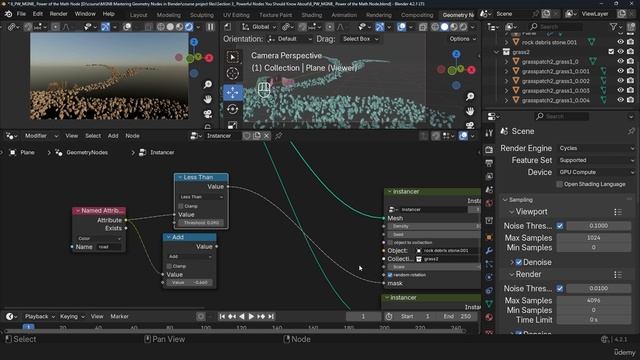This screenshot has height=360, width=640.
Task: Open the Orientation Default dropdown
Action: tap(290, 39)
